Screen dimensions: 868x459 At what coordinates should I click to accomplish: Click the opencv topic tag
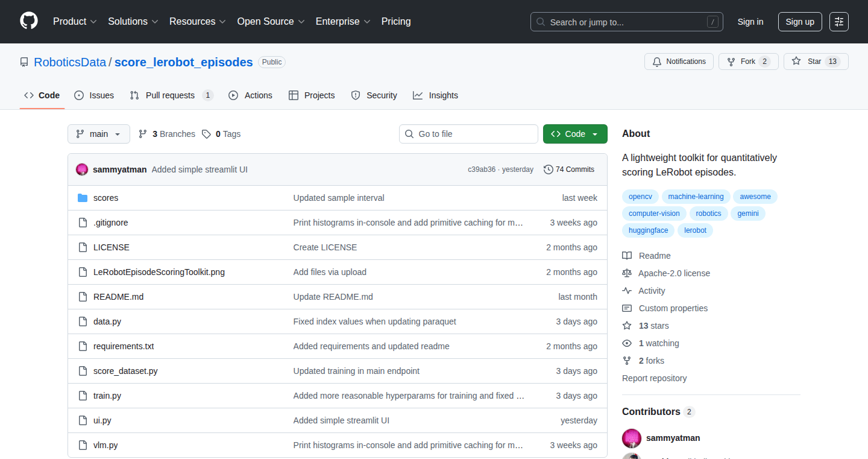click(x=641, y=197)
